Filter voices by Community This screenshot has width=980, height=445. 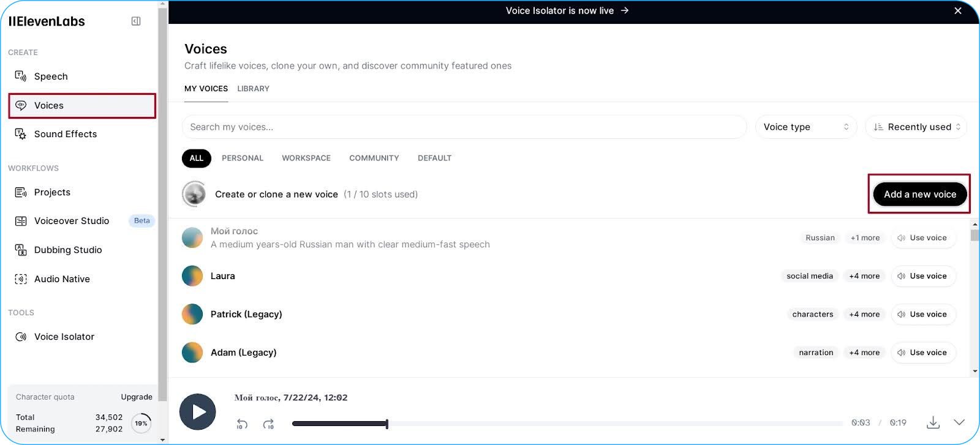374,158
